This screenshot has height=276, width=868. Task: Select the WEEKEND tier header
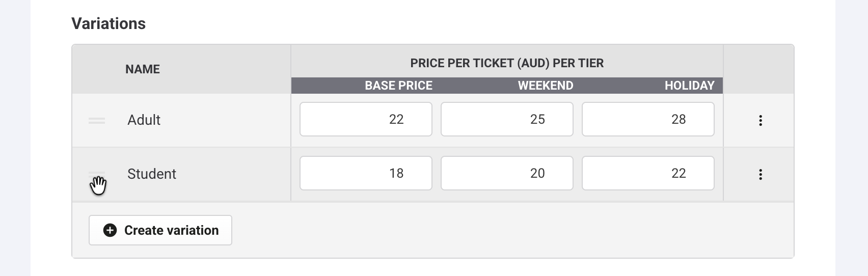(546, 86)
